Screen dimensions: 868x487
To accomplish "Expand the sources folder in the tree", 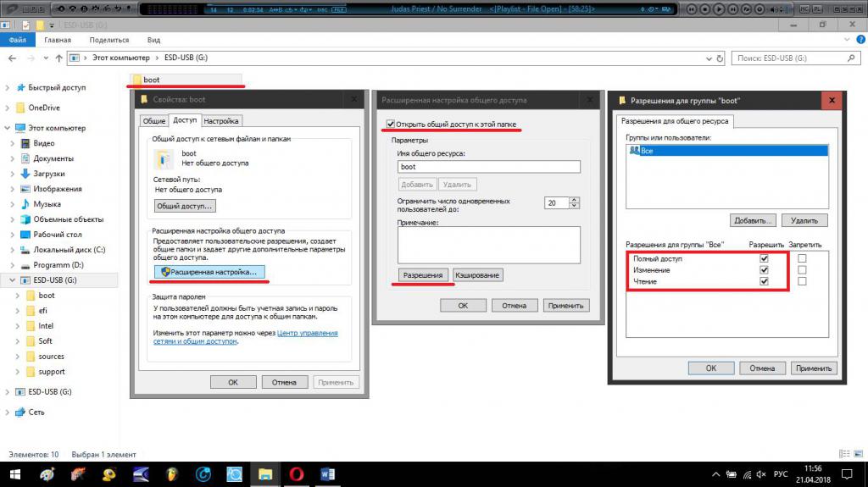I will click(17, 357).
